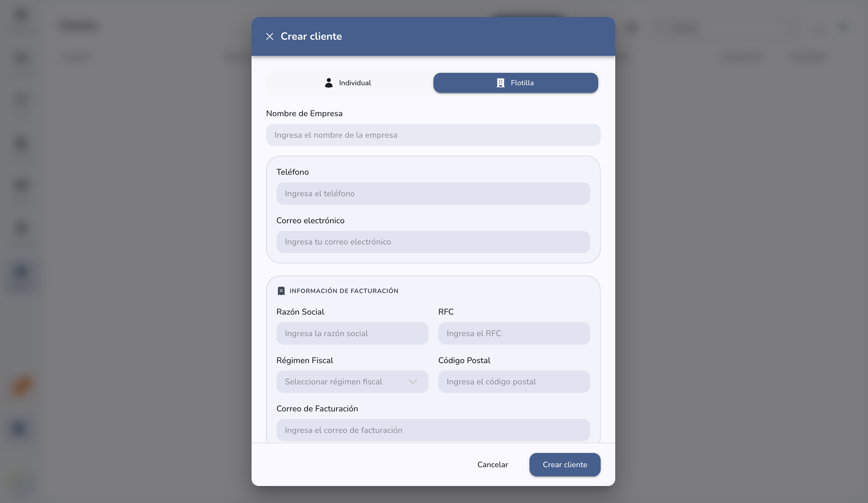Select the Flotilla client type tab
868x503 pixels.
pos(515,83)
